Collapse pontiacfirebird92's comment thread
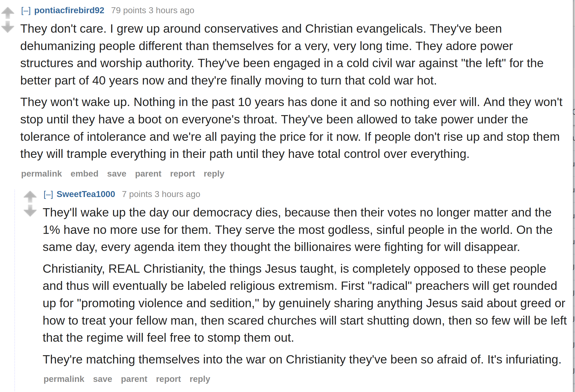 coord(26,11)
